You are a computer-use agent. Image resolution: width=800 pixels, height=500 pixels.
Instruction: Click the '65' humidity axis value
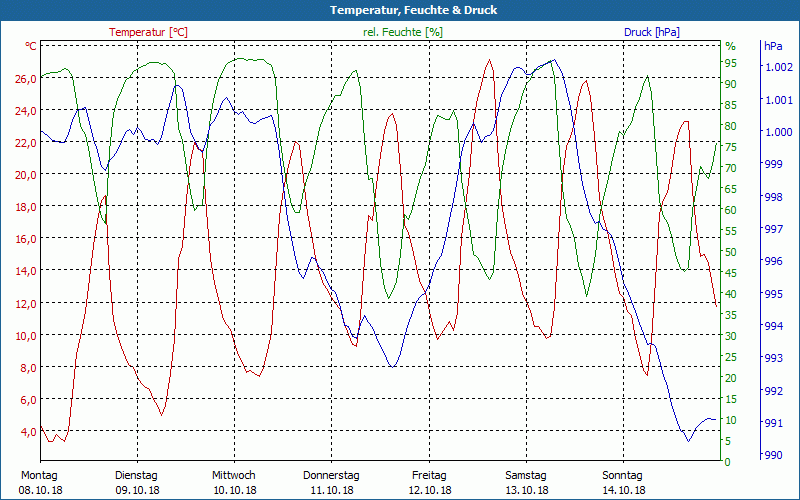point(731,189)
